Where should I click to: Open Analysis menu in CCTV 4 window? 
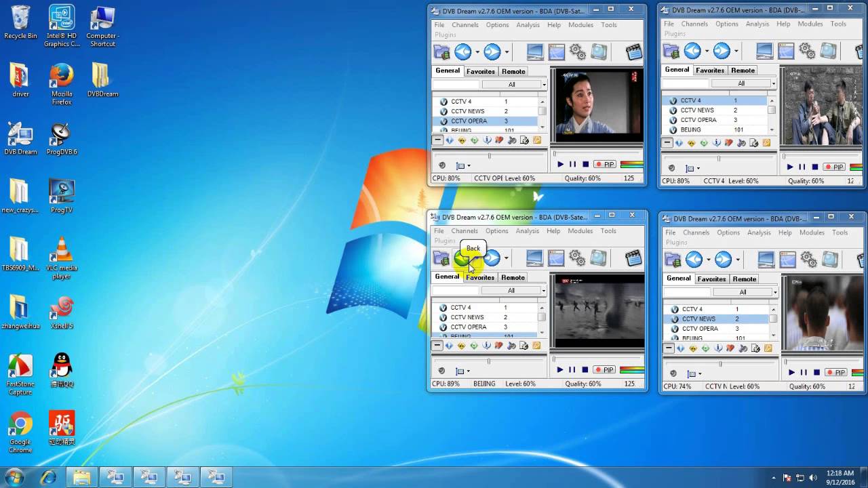[x=757, y=24]
